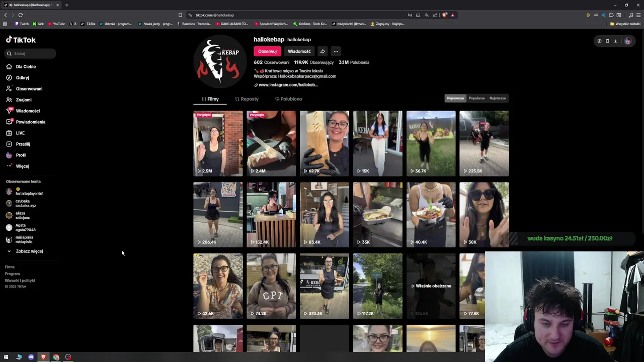View the 119.9K Obserwujący list
The width and height of the screenshot is (644, 362).
(314, 62)
